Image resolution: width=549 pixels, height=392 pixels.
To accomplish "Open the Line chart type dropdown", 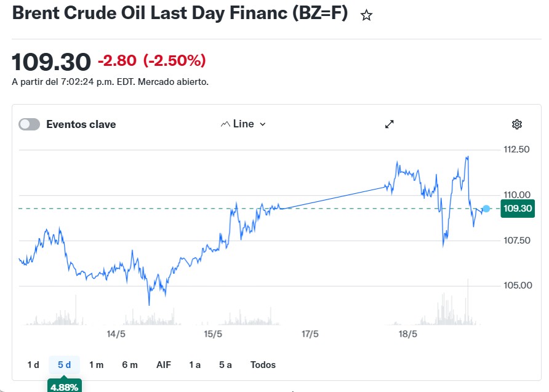I will pyautogui.click(x=243, y=124).
